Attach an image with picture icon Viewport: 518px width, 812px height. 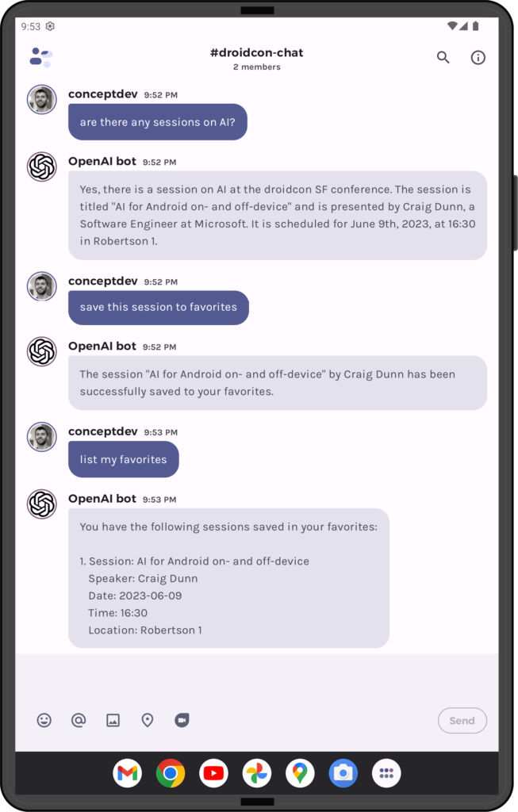(x=113, y=720)
